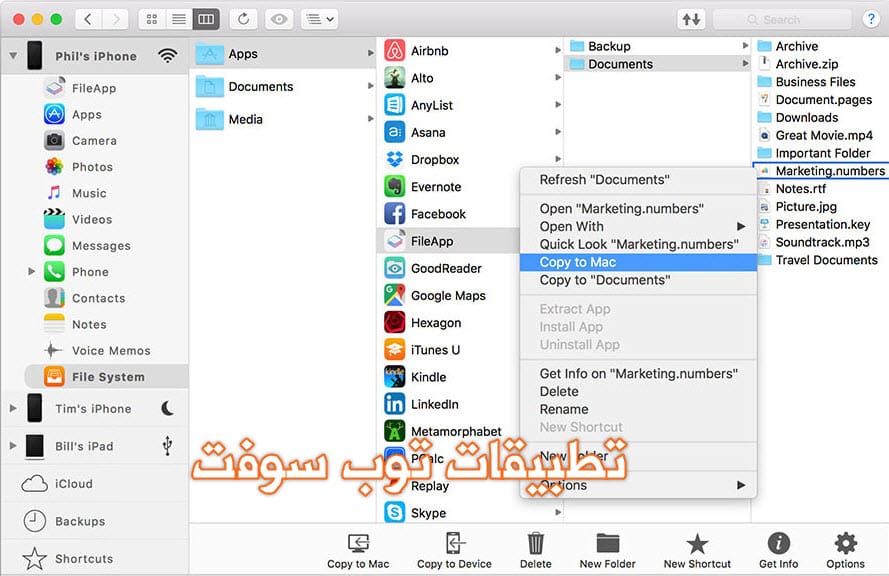Expand the Phone sidebar item
889x576 pixels.
tap(32, 272)
